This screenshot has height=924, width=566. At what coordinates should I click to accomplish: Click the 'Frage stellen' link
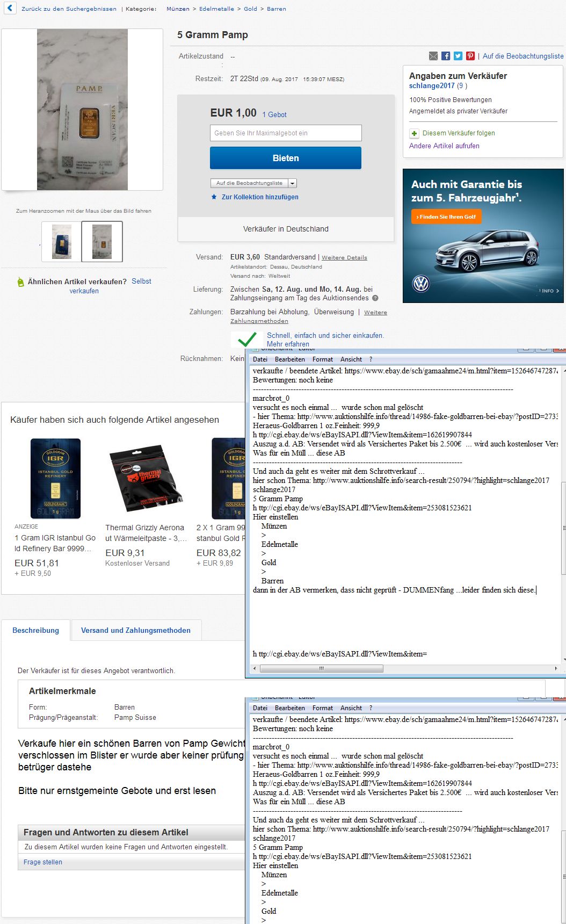(x=43, y=862)
